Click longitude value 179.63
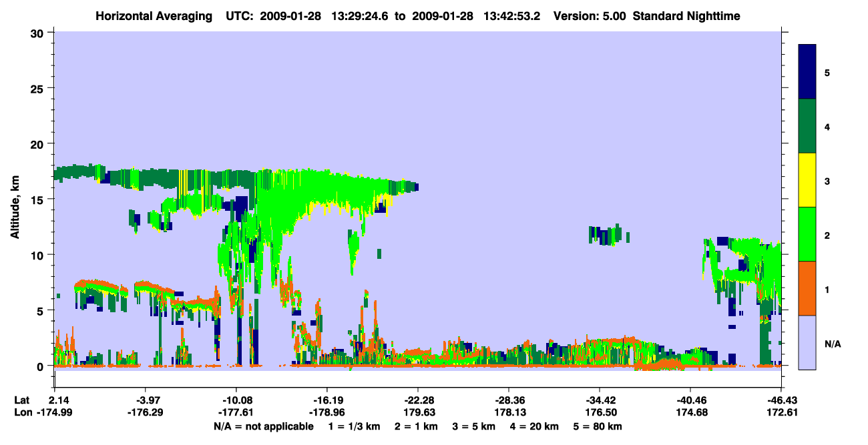Viewport: 868px width, 445px height. pyautogui.click(x=420, y=412)
